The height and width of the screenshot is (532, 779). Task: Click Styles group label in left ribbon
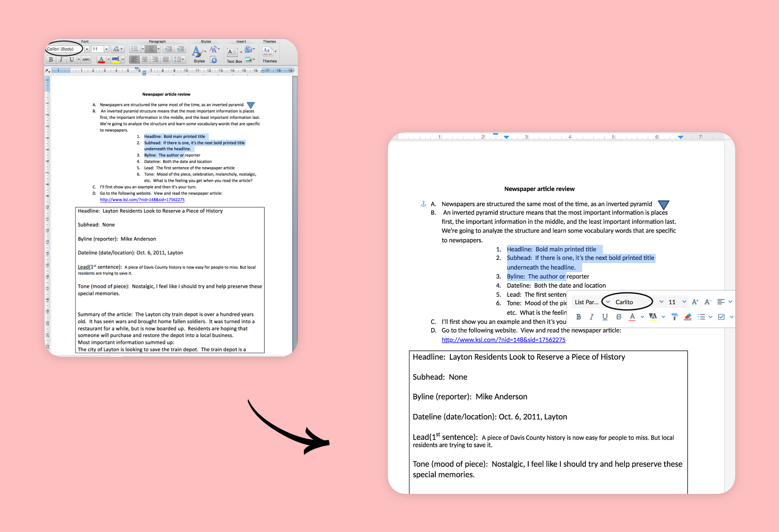(206, 41)
